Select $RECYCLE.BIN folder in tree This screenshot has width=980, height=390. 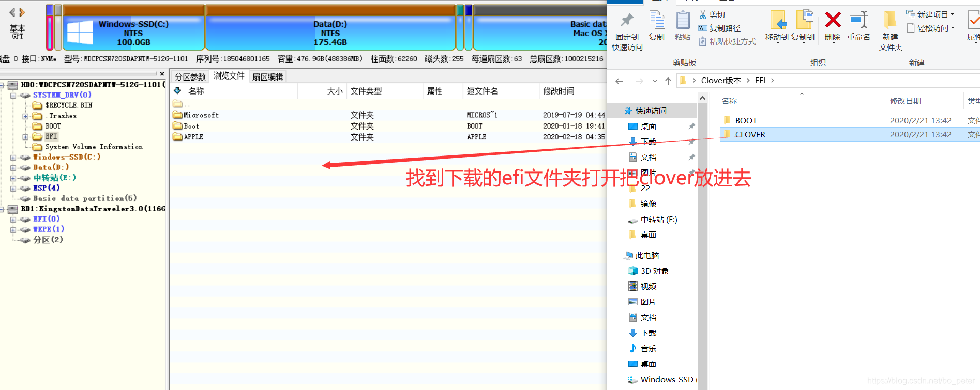tap(68, 105)
